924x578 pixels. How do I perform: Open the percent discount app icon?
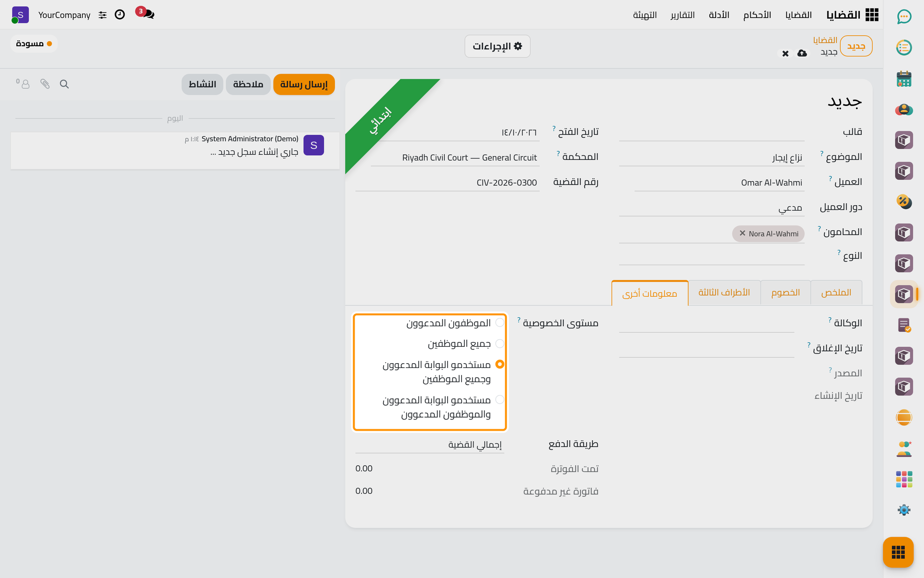click(x=904, y=202)
